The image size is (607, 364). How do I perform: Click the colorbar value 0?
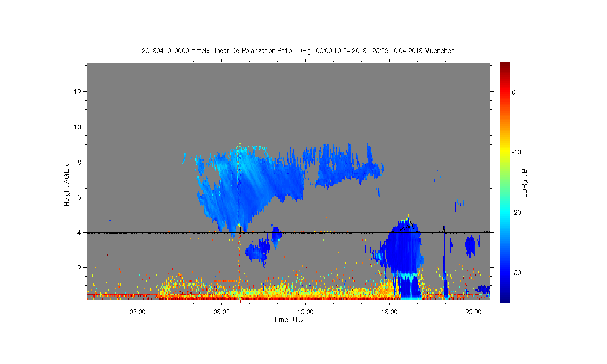click(514, 92)
